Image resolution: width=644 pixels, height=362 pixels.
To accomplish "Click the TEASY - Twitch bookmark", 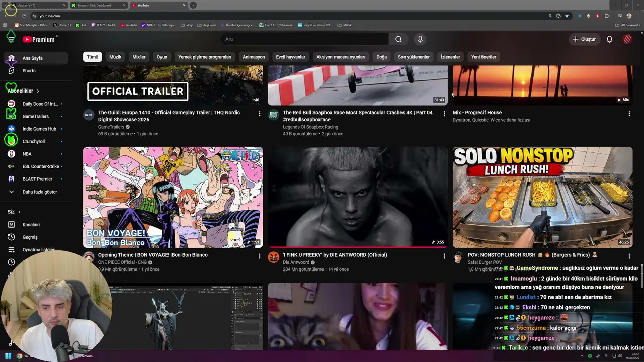I will pyautogui.click(x=104, y=25).
